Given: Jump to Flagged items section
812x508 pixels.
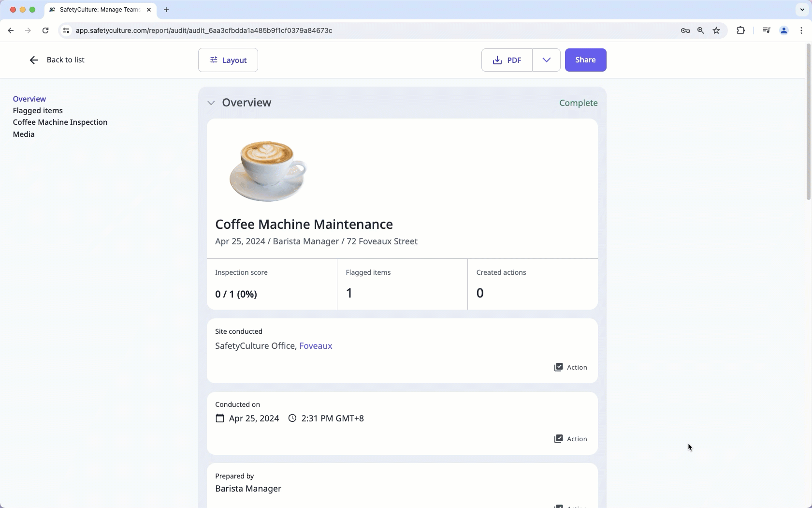Looking at the screenshot, I should pyautogui.click(x=38, y=111).
